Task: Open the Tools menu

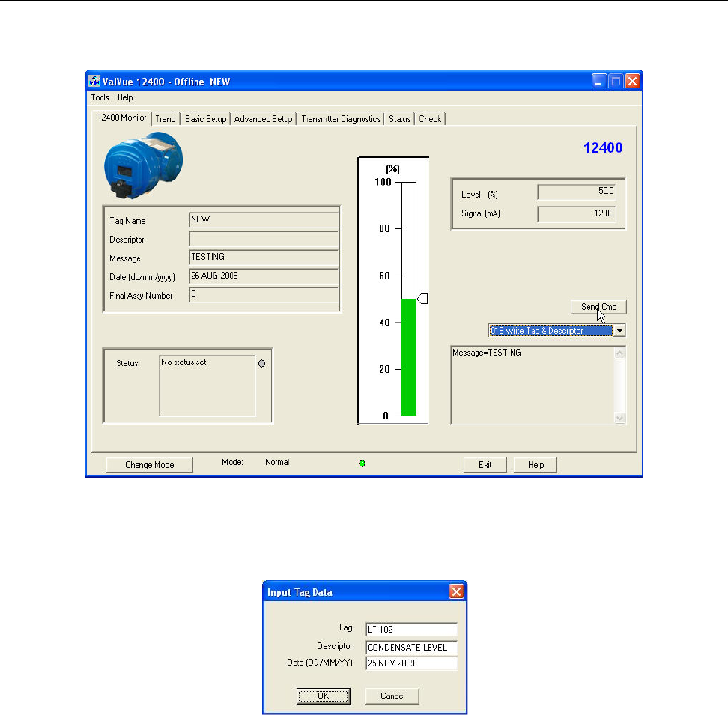Action: click(100, 97)
